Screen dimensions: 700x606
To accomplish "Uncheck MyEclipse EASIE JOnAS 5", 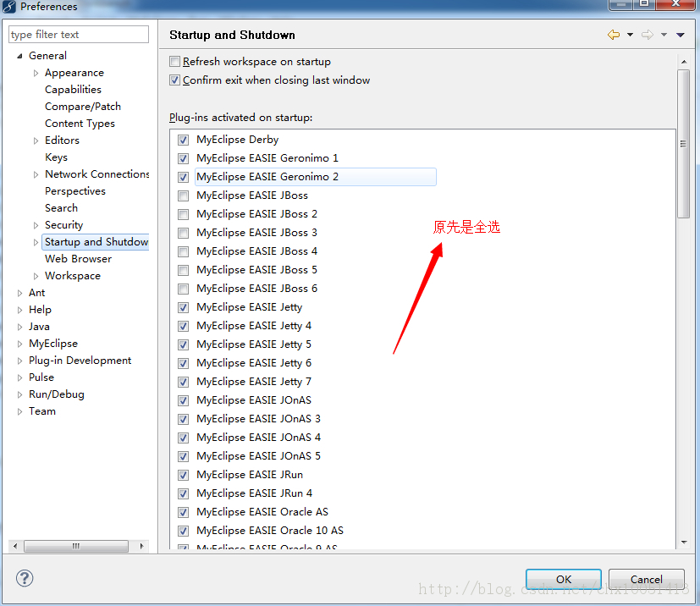I will (x=183, y=456).
